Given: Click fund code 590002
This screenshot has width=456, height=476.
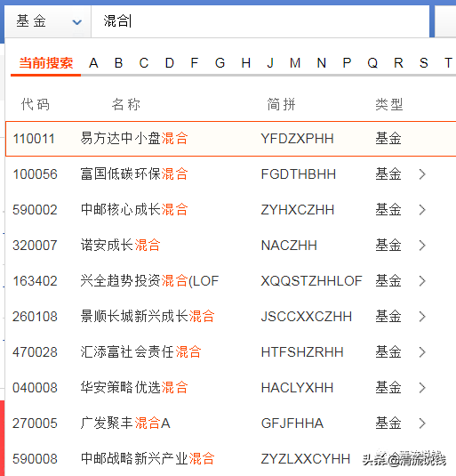Looking at the screenshot, I should [x=35, y=210].
